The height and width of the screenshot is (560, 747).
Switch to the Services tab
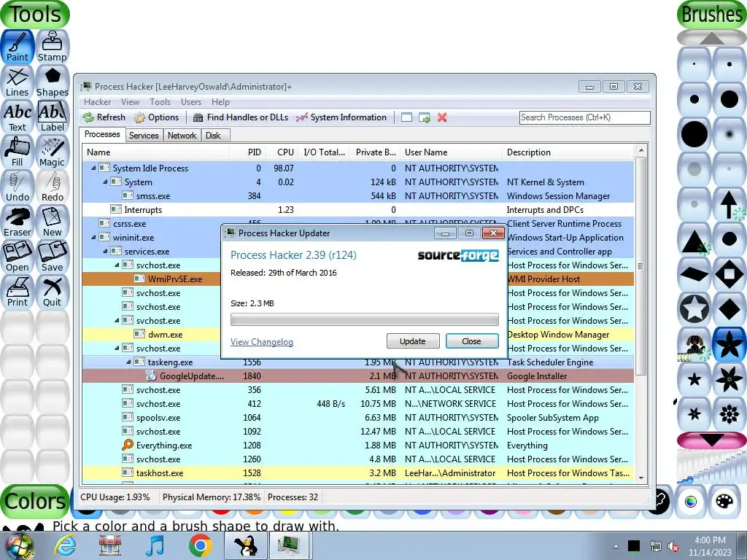point(144,136)
